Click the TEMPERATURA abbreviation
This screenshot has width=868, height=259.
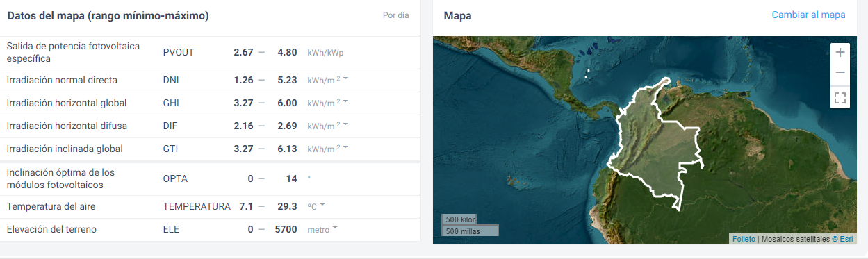tap(197, 206)
